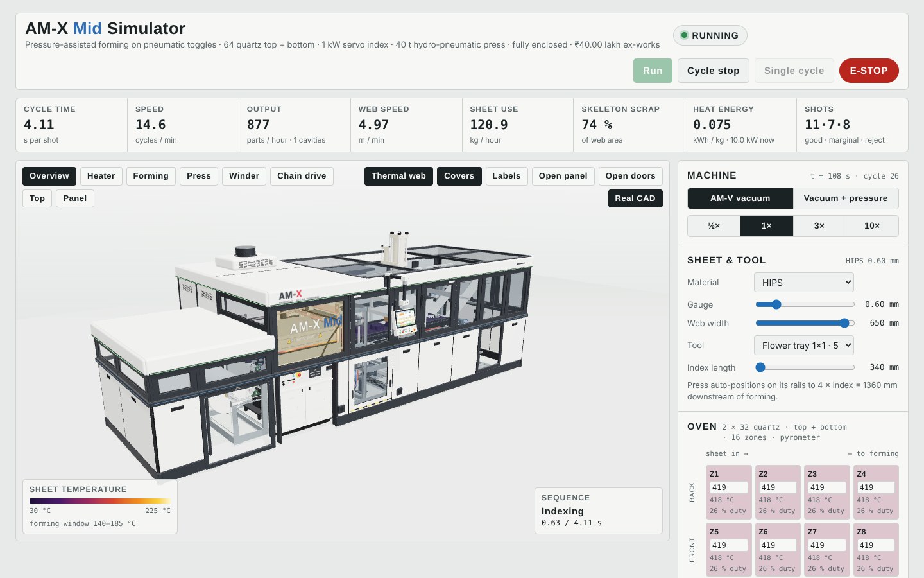Hit the red E-STOP button

coord(869,71)
